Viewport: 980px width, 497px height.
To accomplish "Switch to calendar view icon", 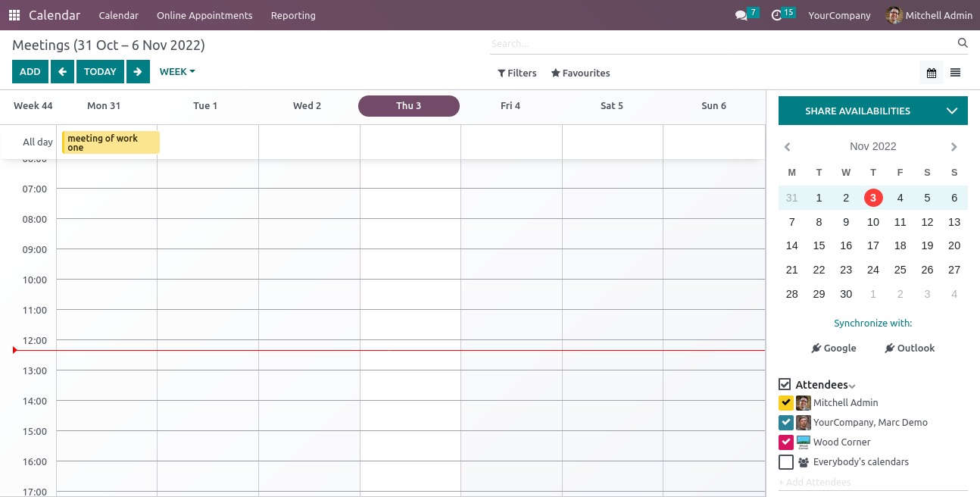I will pyautogui.click(x=932, y=73).
